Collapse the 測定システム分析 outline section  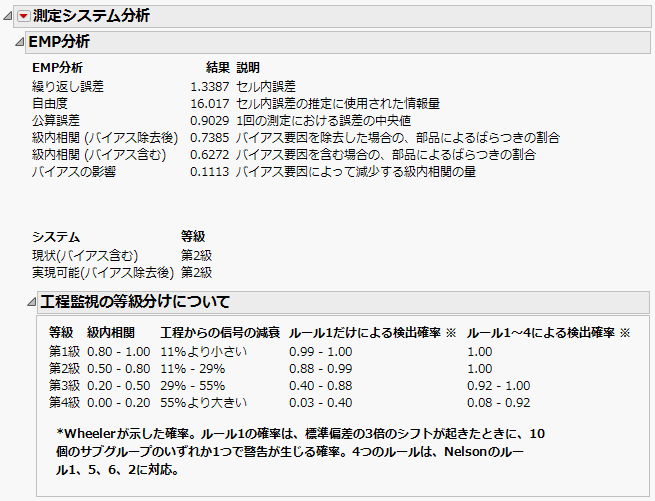[x=8, y=16]
